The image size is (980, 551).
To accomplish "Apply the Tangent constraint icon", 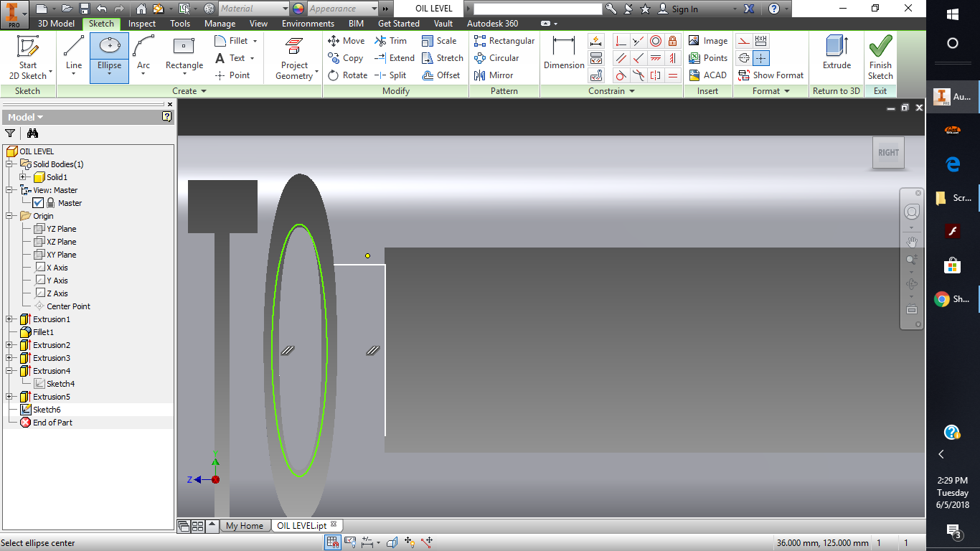I will coord(621,75).
